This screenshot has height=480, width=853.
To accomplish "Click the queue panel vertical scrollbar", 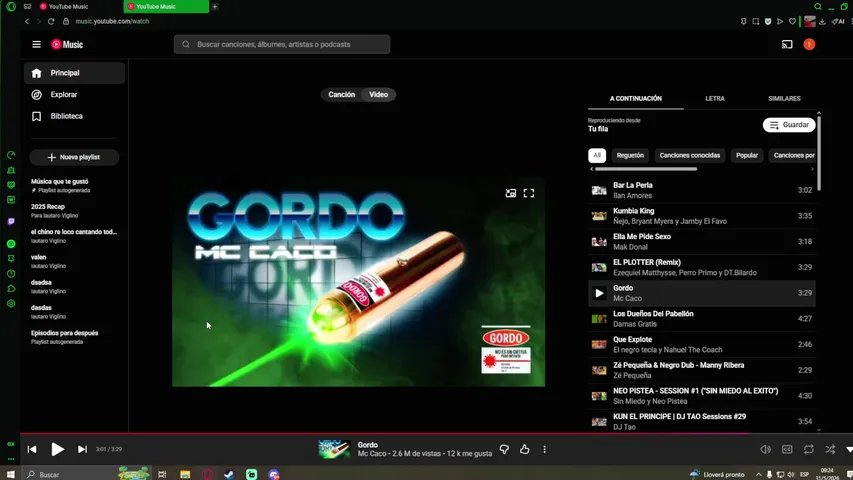I will point(819,152).
